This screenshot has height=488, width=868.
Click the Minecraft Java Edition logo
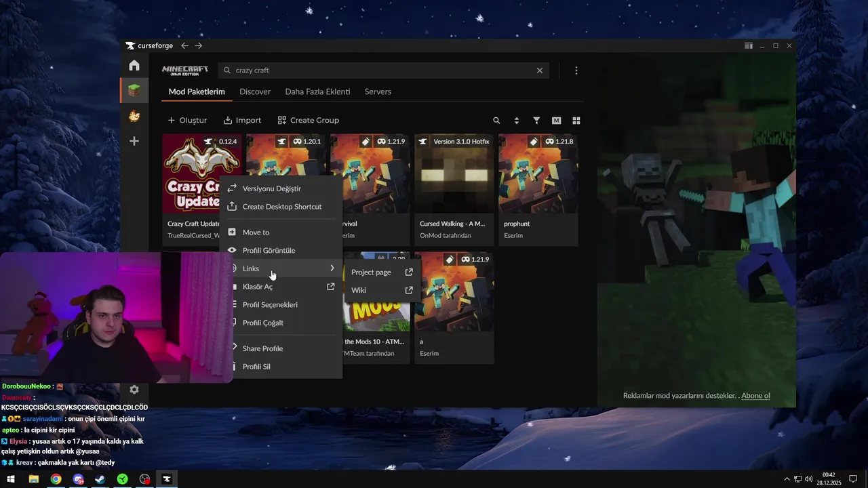click(x=185, y=70)
